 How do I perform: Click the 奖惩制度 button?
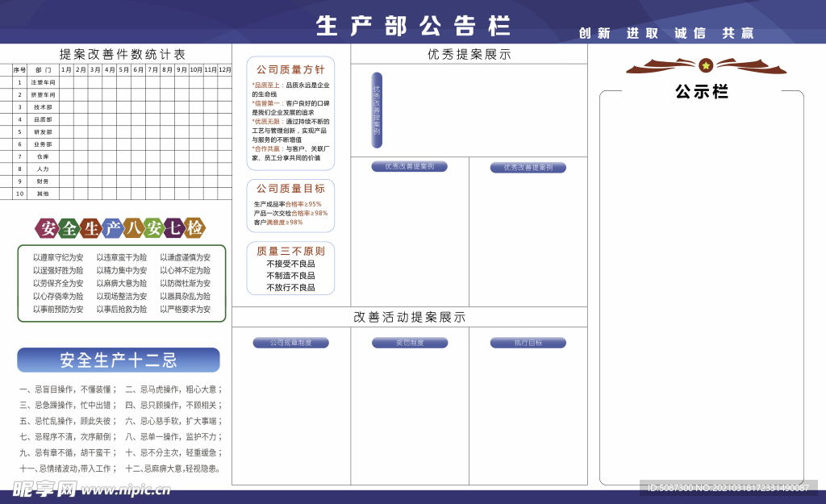pyautogui.click(x=408, y=342)
